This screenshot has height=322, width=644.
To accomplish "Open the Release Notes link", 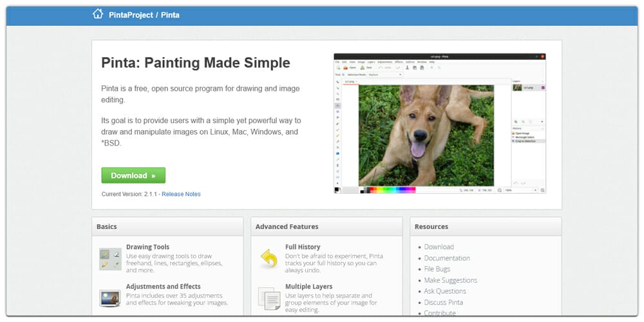I will 181,194.
